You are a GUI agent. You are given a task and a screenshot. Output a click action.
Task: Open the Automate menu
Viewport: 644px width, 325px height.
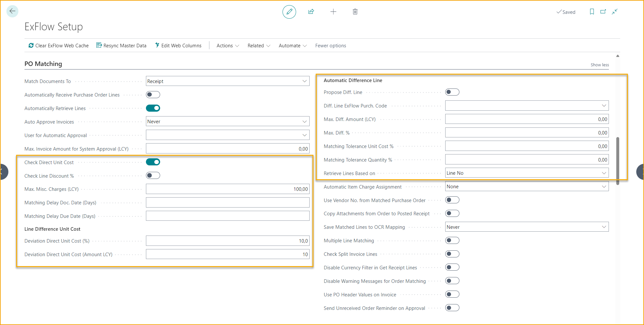[293, 46]
